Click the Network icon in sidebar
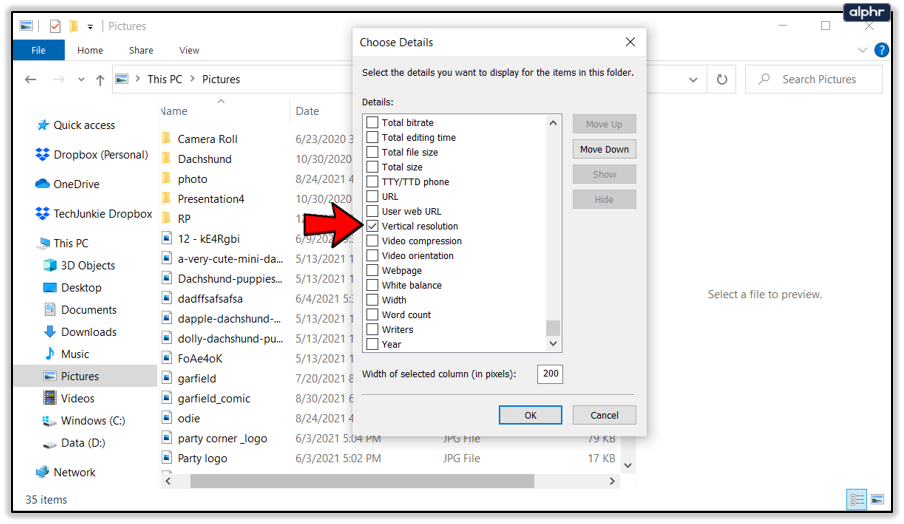 click(42, 472)
